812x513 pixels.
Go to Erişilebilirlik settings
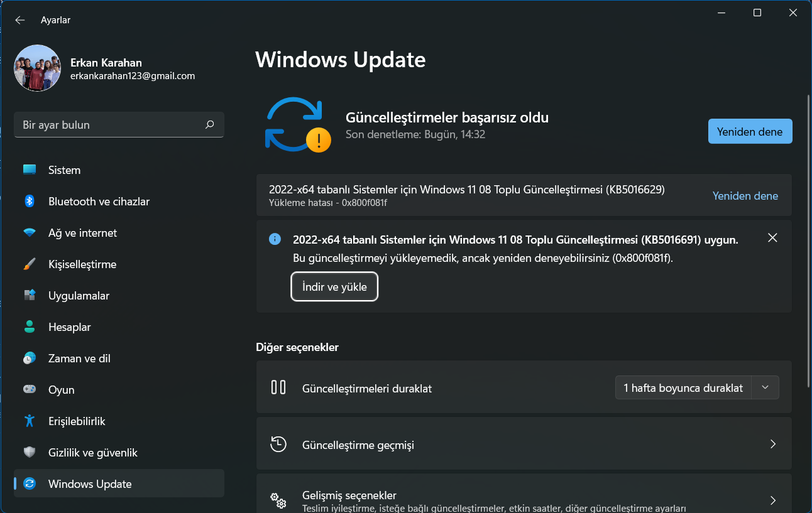(119, 421)
